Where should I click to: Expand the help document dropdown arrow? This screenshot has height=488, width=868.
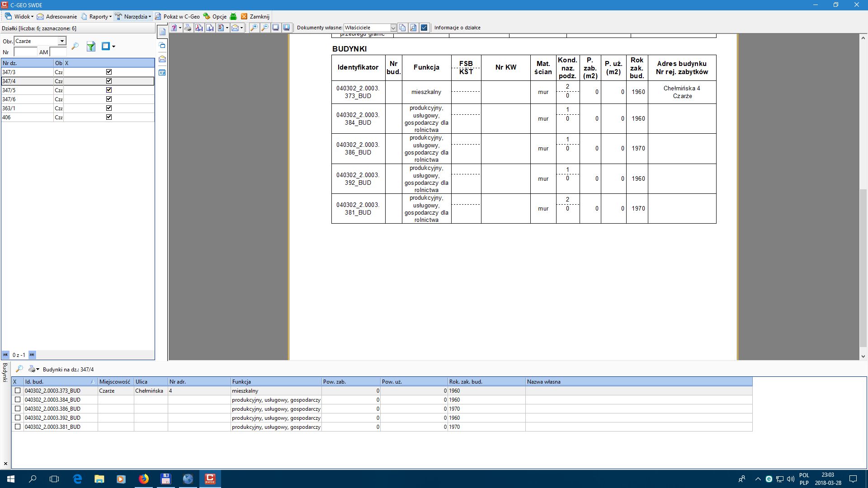point(180,28)
